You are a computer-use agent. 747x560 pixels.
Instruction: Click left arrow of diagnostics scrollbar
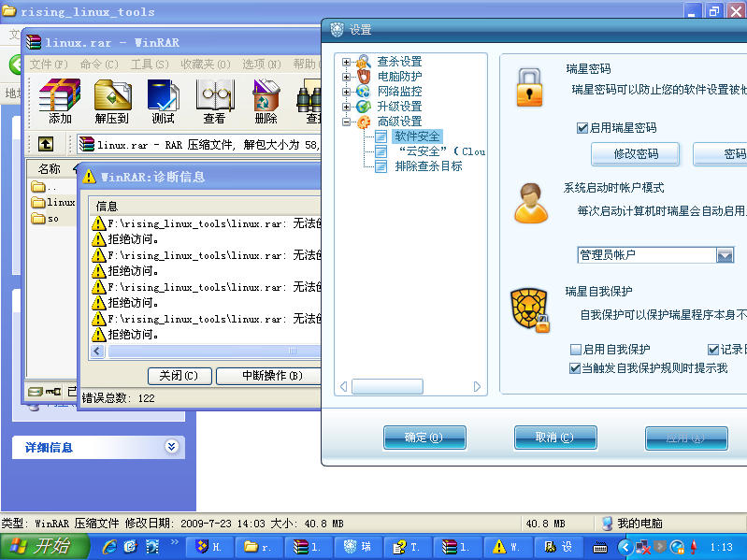point(97,351)
